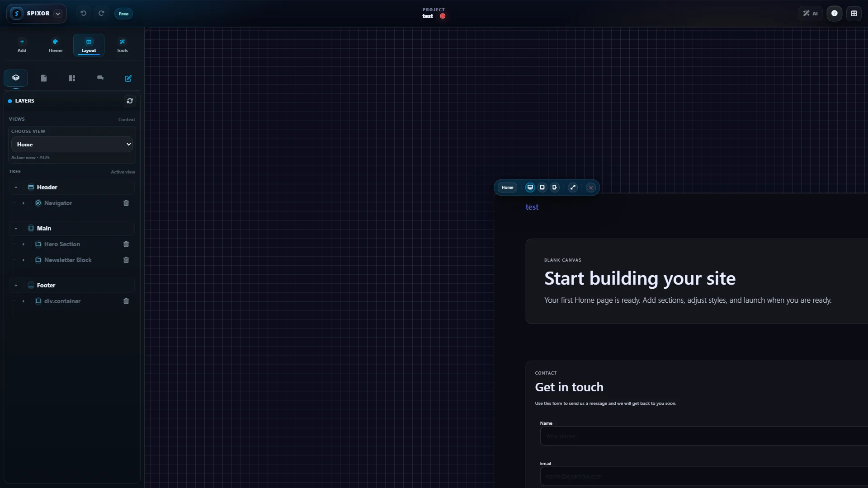Expand the Newsletter Block layer
Viewport: 868px width, 488px height.
24,260
